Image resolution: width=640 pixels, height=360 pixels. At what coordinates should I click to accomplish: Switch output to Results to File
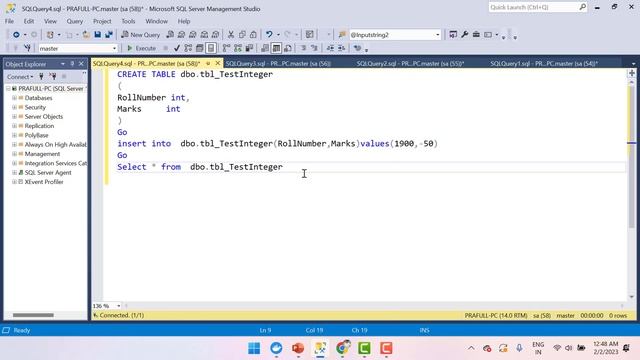[288, 48]
